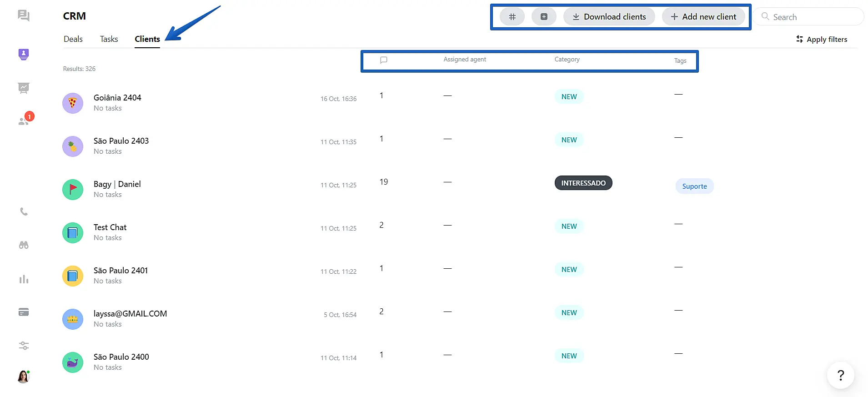Image resolution: width=868 pixels, height=397 pixels.
Task: Open the team icon with notification badge
Action: pos(24,121)
